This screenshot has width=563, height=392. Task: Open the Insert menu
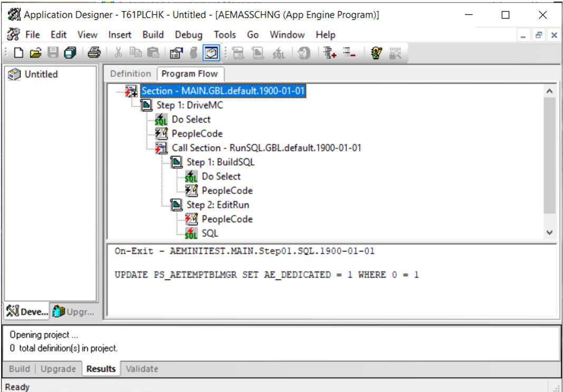point(120,35)
